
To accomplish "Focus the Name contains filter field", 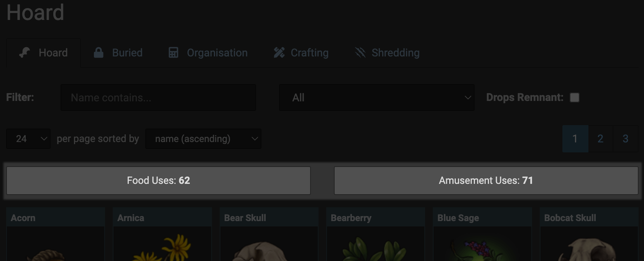I will [x=158, y=97].
